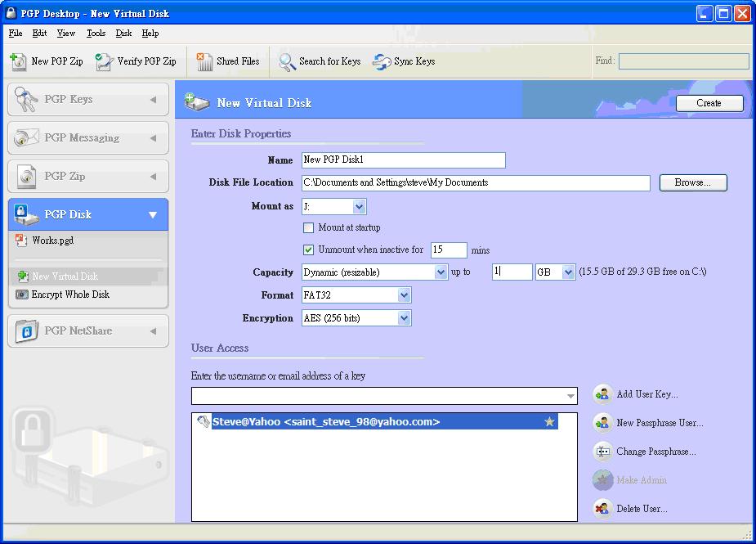
Task: Open the Capacity type dropdown
Action: coord(441,272)
